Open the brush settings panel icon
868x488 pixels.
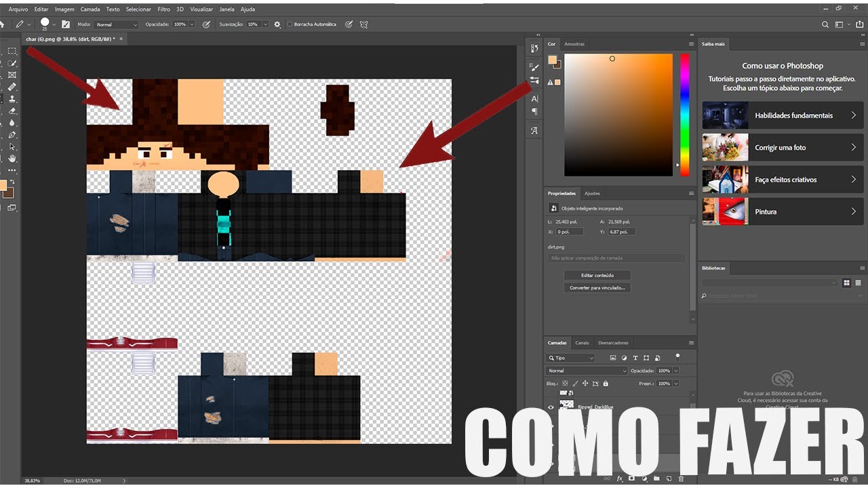click(x=66, y=24)
